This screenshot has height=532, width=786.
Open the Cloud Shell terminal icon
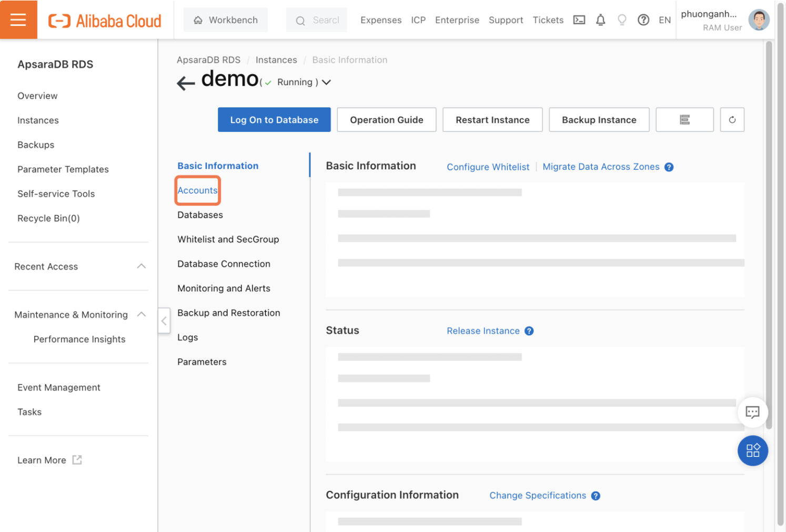tap(579, 19)
